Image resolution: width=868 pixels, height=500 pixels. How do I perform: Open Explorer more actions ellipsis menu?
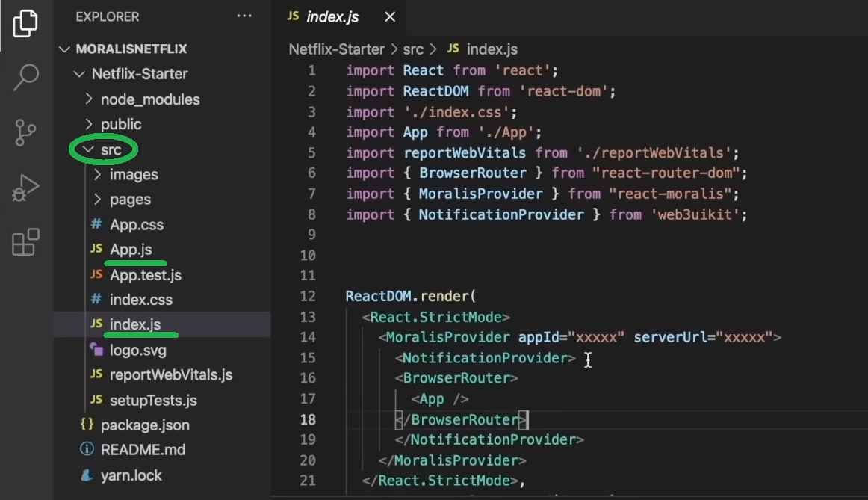[x=244, y=16]
